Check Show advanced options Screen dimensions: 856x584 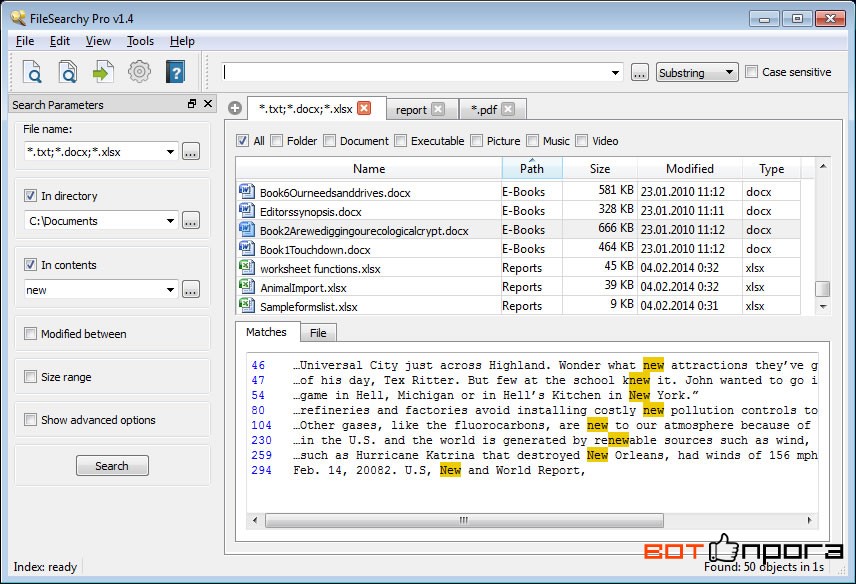pos(31,420)
